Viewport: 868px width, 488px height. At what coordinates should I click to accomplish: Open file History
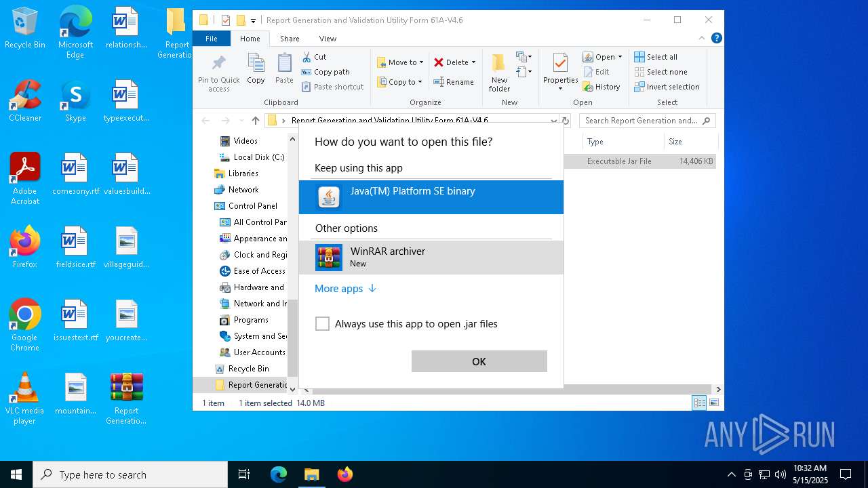[x=601, y=87]
